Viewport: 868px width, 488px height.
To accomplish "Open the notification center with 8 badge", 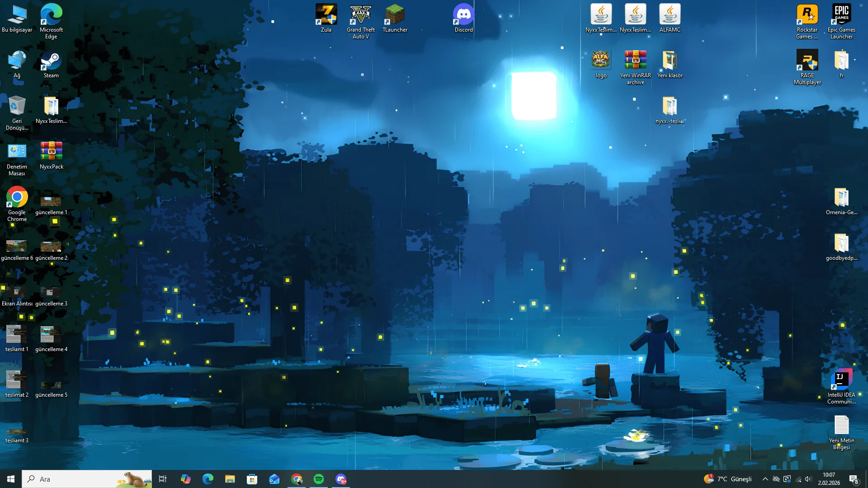I will coord(854,479).
